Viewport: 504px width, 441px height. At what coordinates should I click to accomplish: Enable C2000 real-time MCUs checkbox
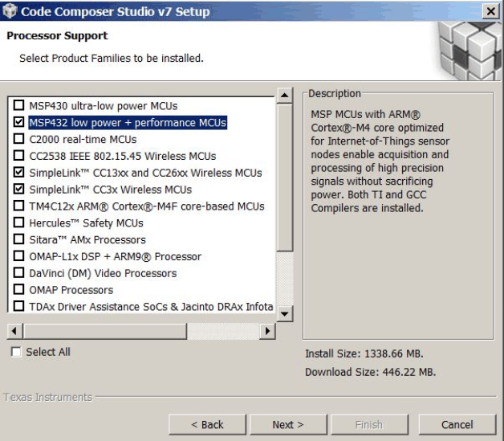(18, 138)
